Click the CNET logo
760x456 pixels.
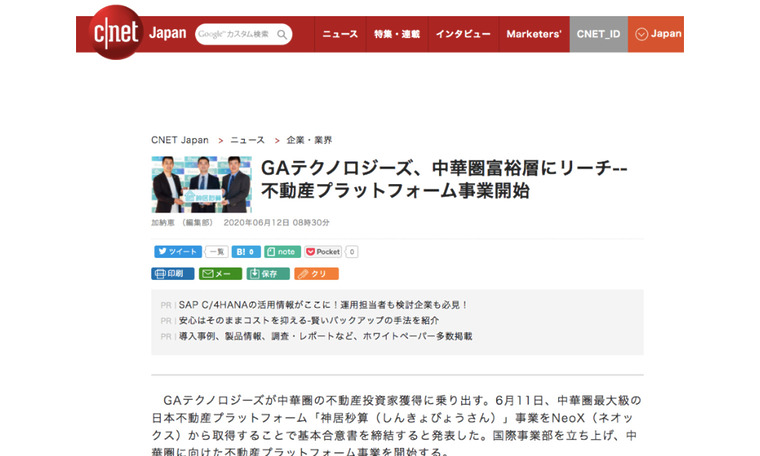click(116, 33)
